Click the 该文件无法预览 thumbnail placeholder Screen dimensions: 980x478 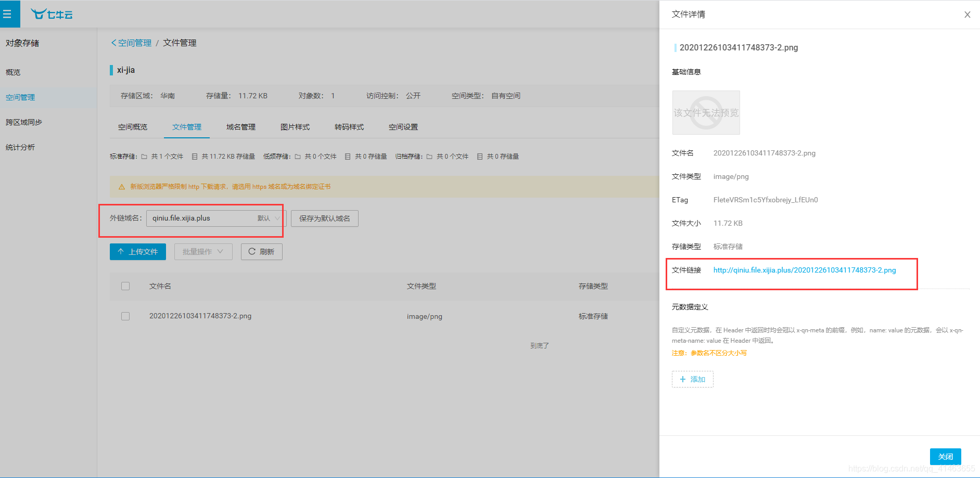pyautogui.click(x=706, y=112)
